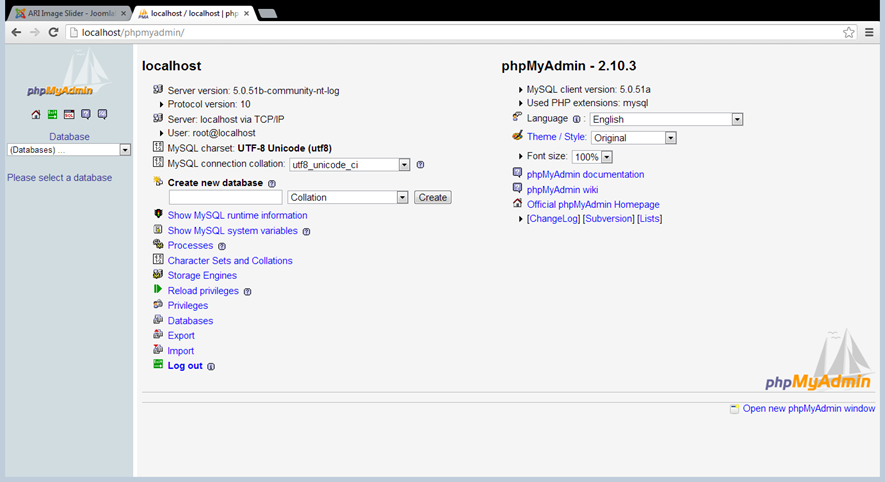Open the utf8_unicode_ci connection collation dropdown
885x482 pixels.
tap(349, 165)
